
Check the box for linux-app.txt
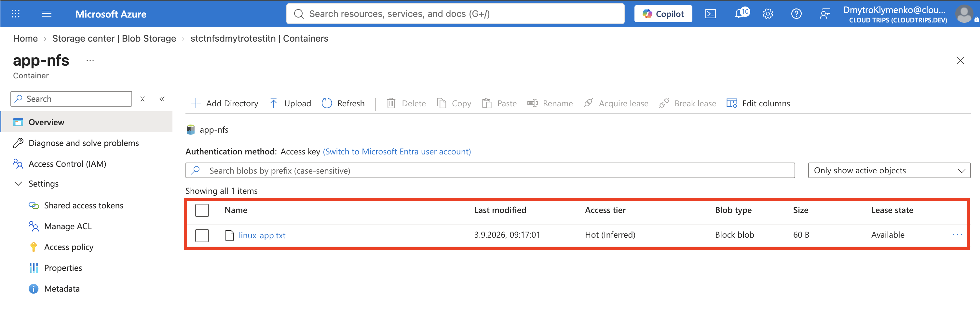pyautogui.click(x=202, y=235)
